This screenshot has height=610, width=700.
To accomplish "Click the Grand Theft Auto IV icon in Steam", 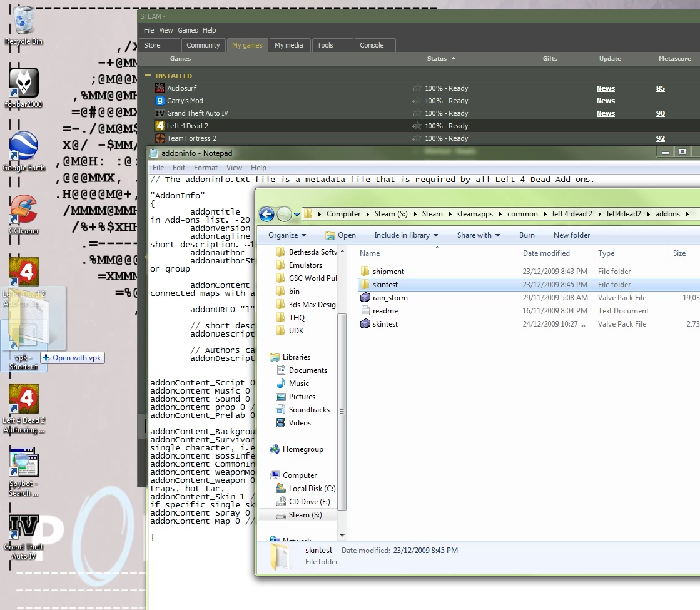I will [160, 113].
